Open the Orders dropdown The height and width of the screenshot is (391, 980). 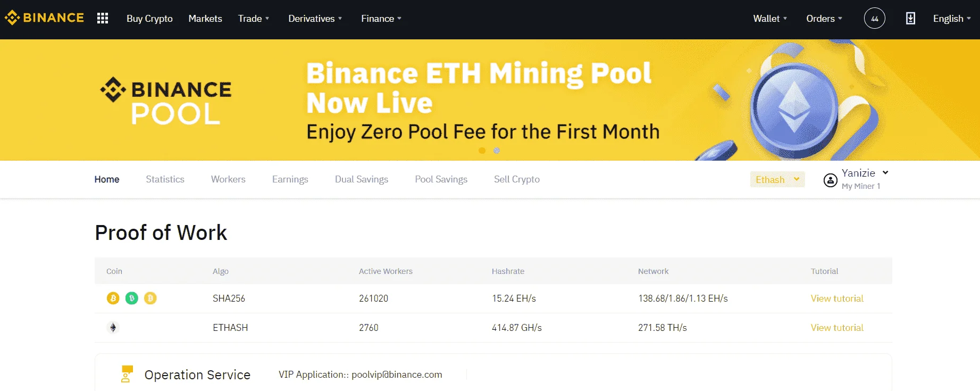pyautogui.click(x=824, y=19)
